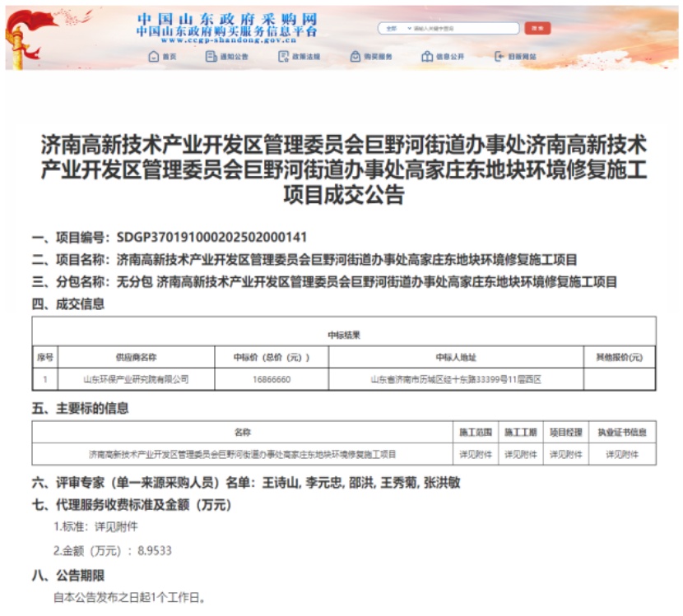683x616 pixels.
Task: Click the 执业证书信息 column header
Action: coord(622,433)
